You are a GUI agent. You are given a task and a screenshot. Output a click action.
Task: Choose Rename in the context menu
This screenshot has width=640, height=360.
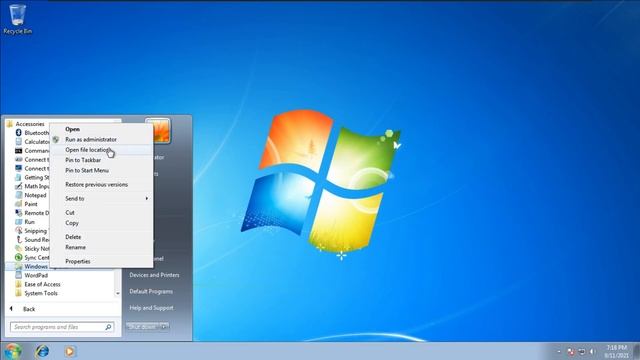pyautogui.click(x=101, y=247)
